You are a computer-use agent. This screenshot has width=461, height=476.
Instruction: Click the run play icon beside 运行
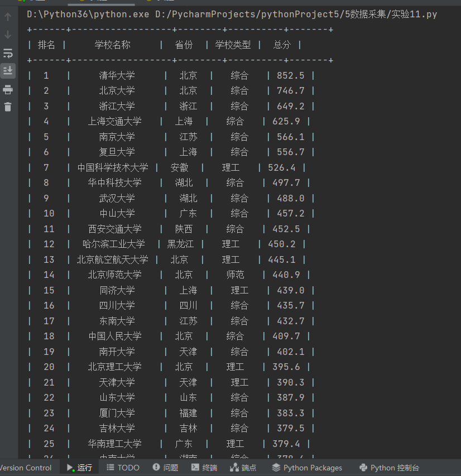coord(70,468)
